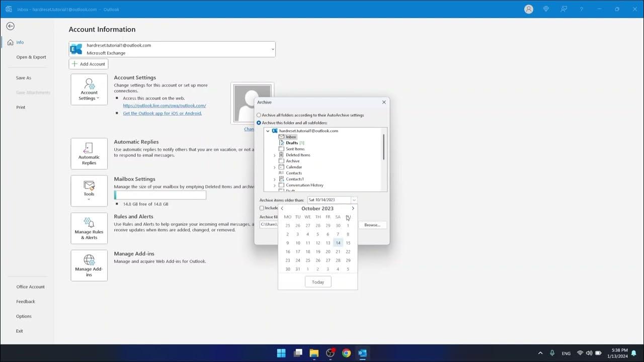Click the Today button in calendar
Image resolution: width=644 pixels, height=362 pixels.
[x=317, y=282]
